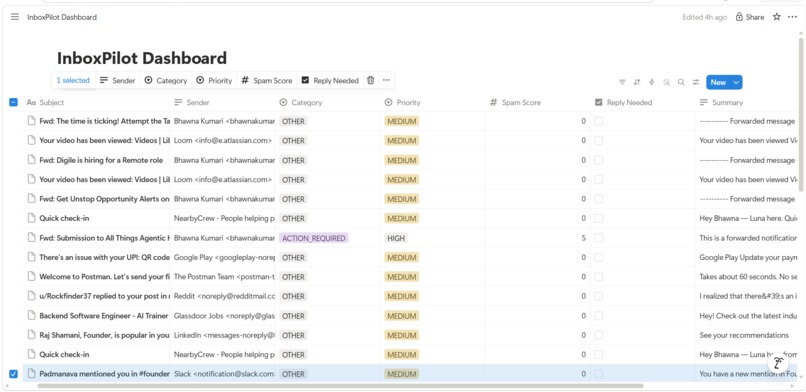Image resolution: width=806 pixels, height=392 pixels.
Task: Click the AI sparkle icon beside search
Action: tap(667, 82)
